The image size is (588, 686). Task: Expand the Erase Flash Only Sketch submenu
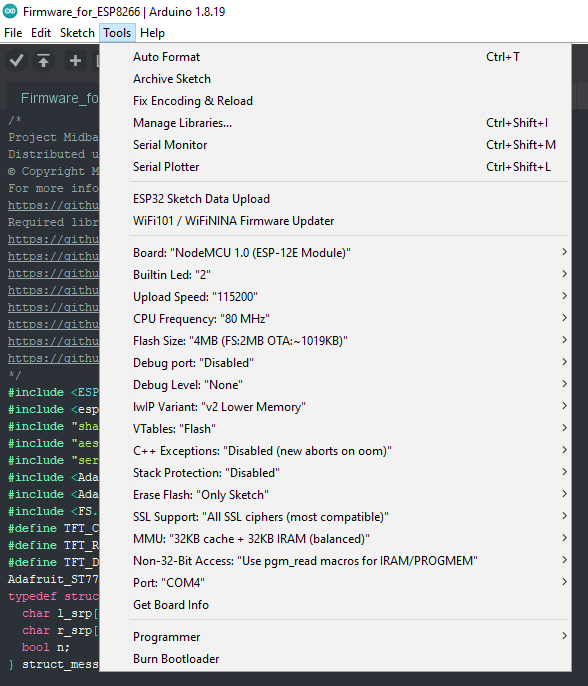336,494
